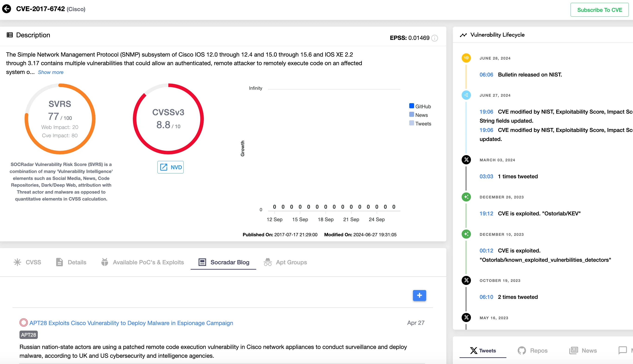Click the June 27, 2024 timeline marker

pos(466,95)
